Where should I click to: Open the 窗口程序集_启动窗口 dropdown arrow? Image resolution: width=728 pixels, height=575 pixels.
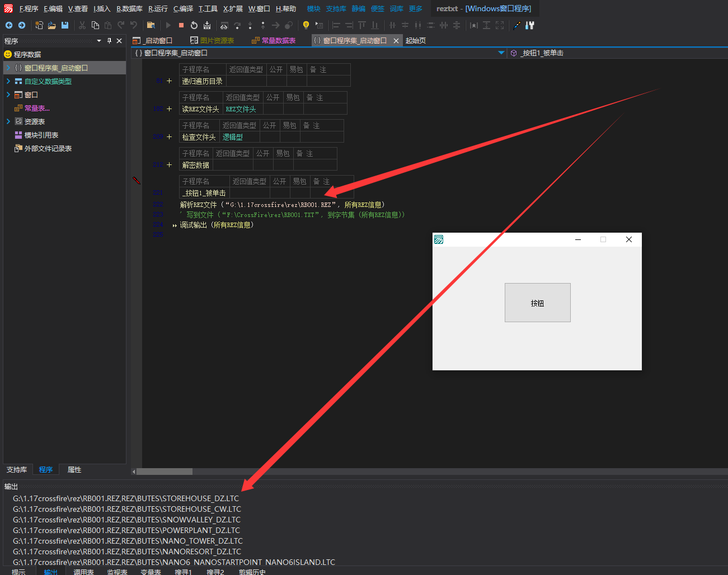click(501, 53)
